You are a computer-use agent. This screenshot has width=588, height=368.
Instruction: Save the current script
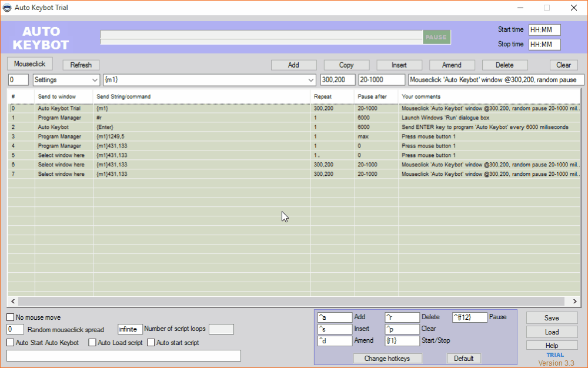click(x=552, y=318)
